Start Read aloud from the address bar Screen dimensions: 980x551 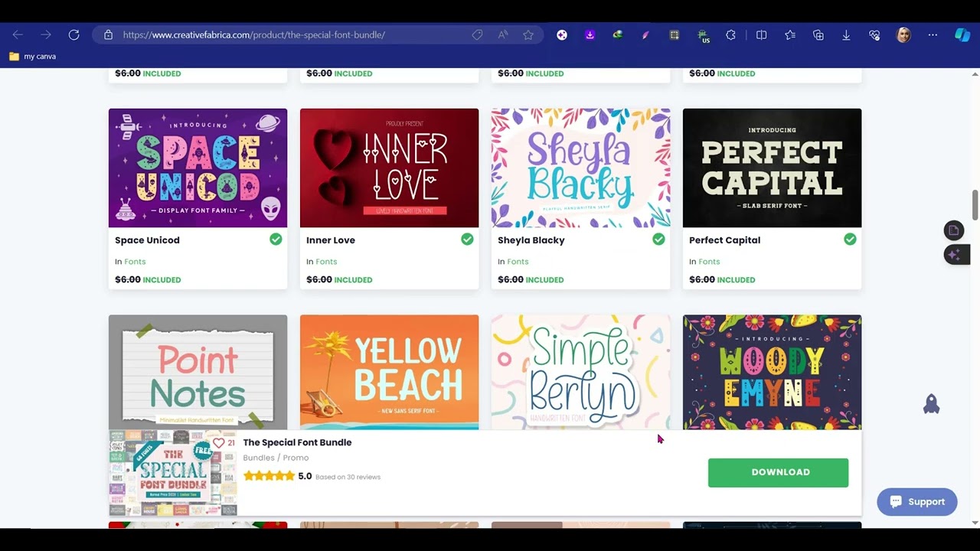click(x=503, y=34)
